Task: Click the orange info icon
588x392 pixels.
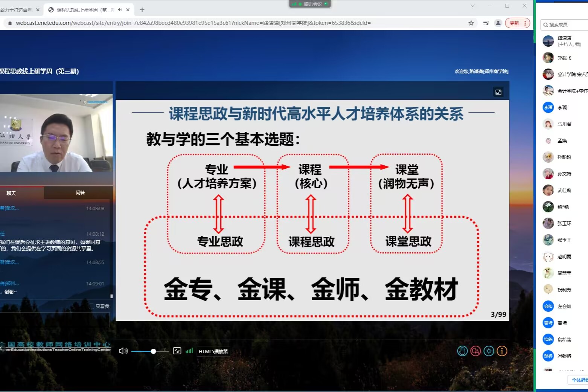Action: [502, 351]
